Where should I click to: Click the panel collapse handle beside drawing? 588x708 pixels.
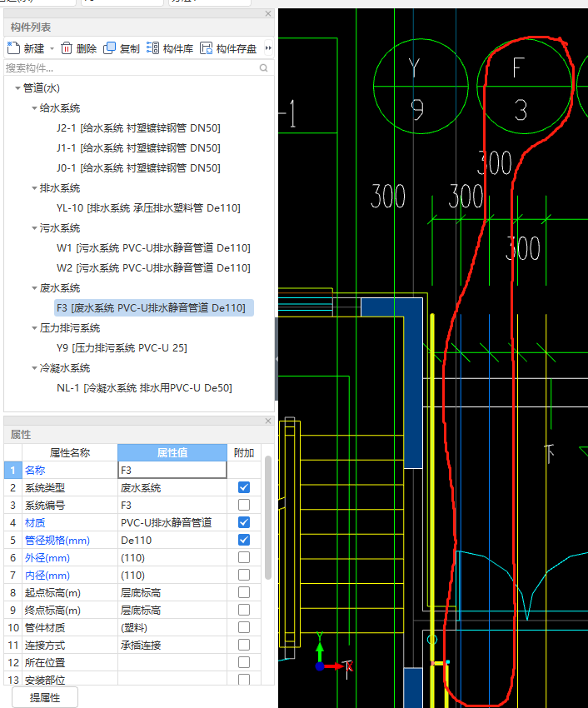coord(277,359)
